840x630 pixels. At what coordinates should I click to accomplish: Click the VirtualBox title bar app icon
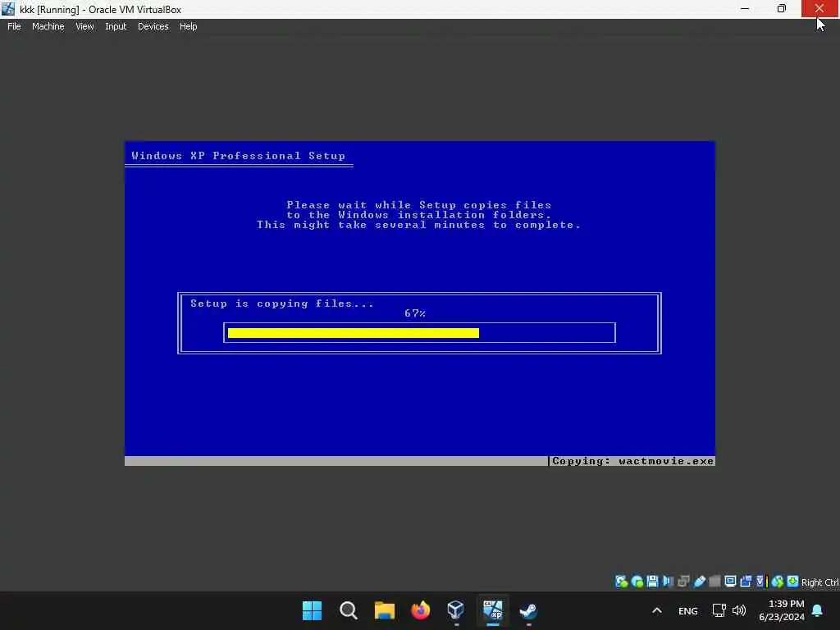click(x=8, y=9)
